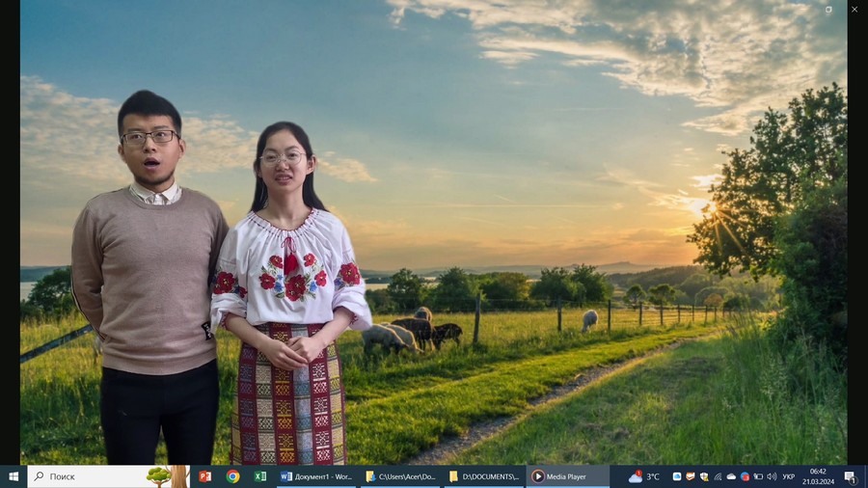Open the clock and date calendar

818,476
